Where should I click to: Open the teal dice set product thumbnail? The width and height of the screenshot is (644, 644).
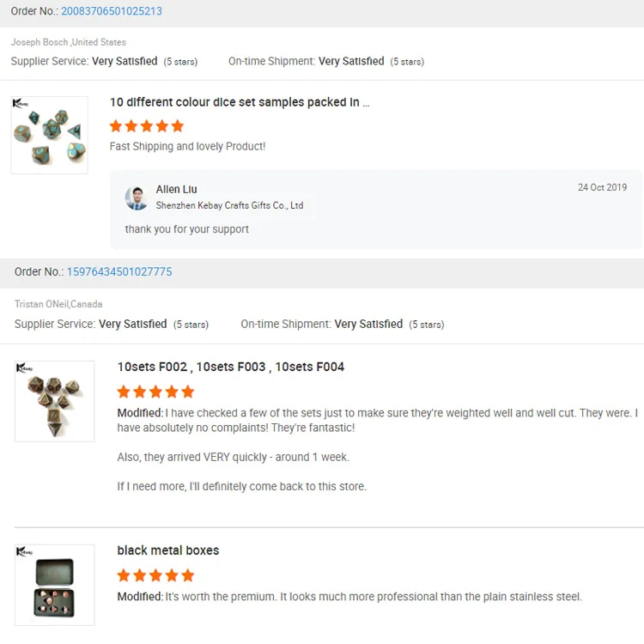50,136
